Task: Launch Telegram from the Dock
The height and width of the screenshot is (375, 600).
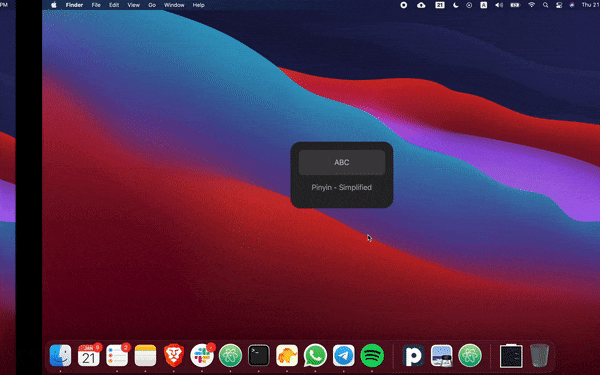Action: [x=344, y=355]
